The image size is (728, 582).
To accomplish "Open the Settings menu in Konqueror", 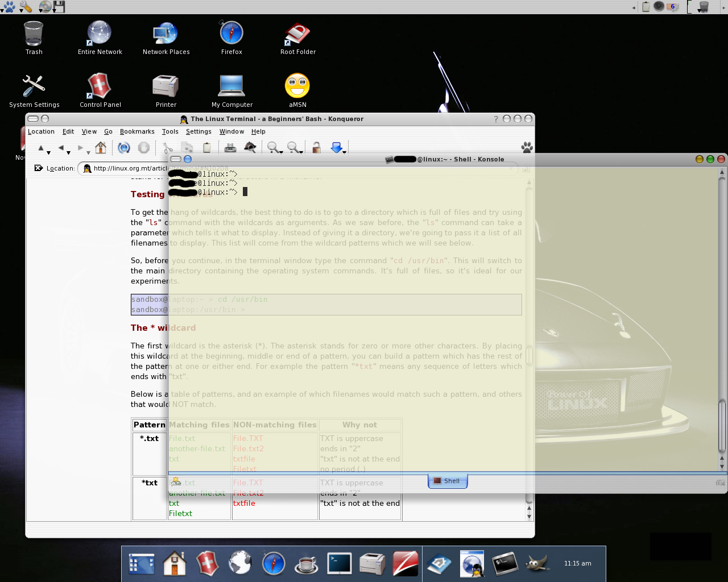I will pos(198,131).
